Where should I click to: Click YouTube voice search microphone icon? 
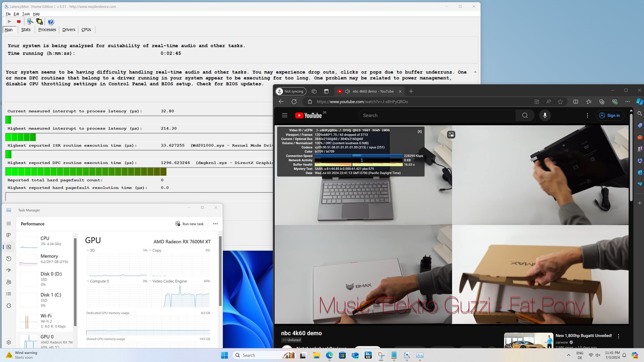click(x=545, y=115)
